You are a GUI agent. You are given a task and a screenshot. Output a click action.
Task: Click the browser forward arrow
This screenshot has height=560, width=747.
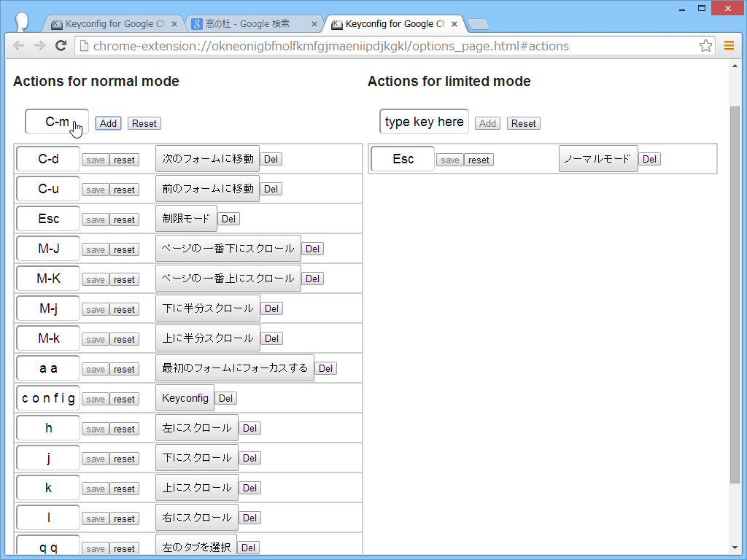(39, 46)
